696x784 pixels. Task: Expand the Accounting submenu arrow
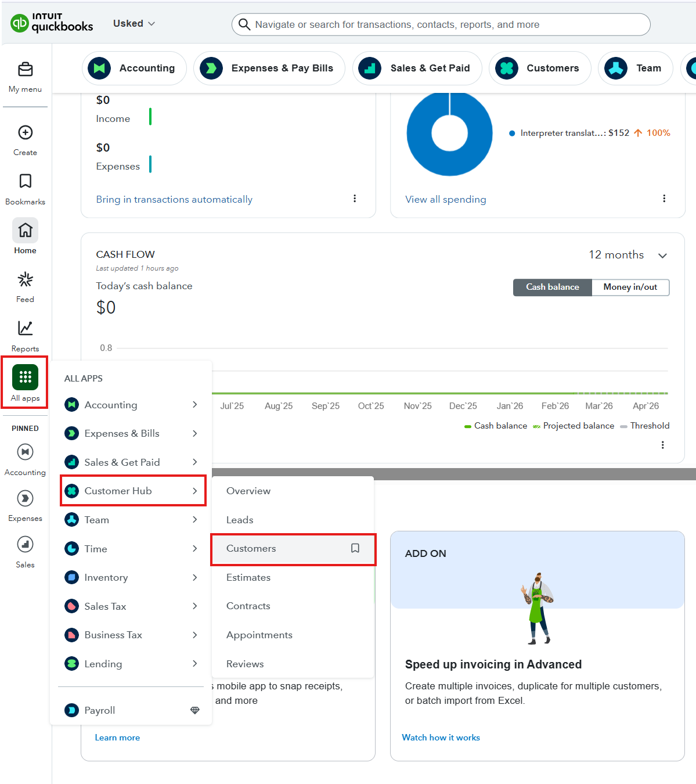coord(195,405)
